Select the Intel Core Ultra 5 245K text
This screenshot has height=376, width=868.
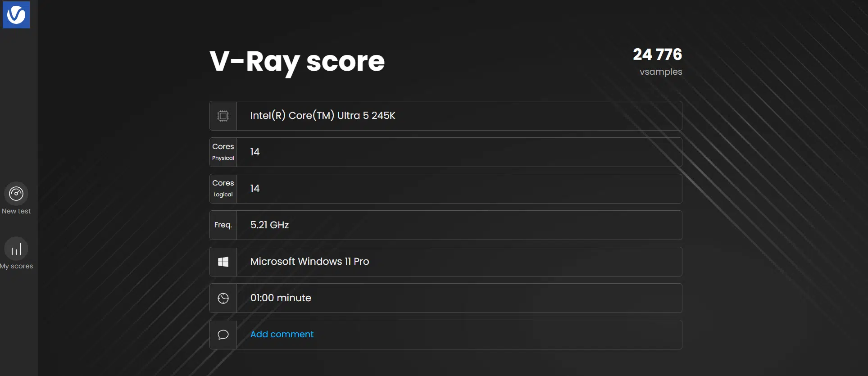(323, 116)
